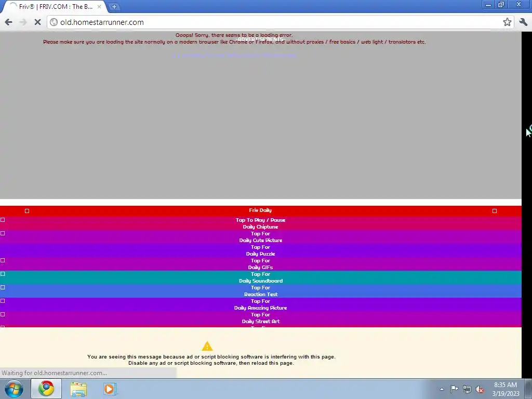The height and width of the screenshot is (399, 532).
Task: Open Windows Explorer from the taskbar
Action: pyautogui.click(x=78, y=389)
